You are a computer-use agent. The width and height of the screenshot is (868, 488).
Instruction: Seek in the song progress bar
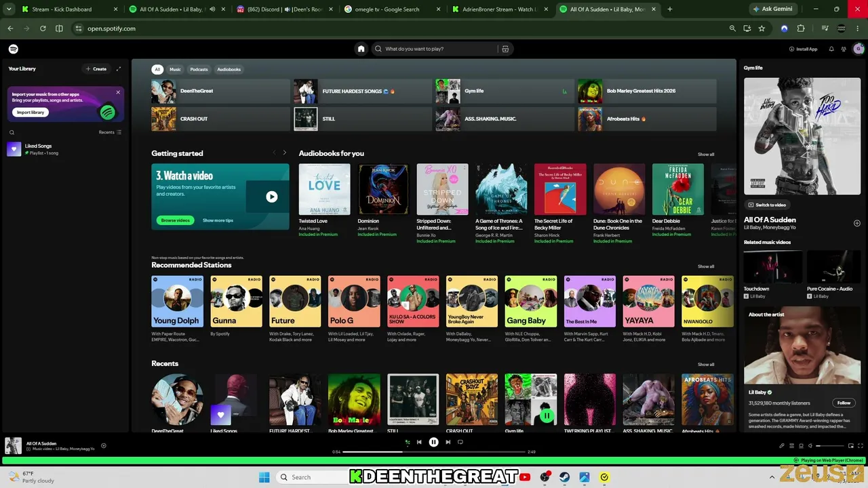[x=434, y=451]
